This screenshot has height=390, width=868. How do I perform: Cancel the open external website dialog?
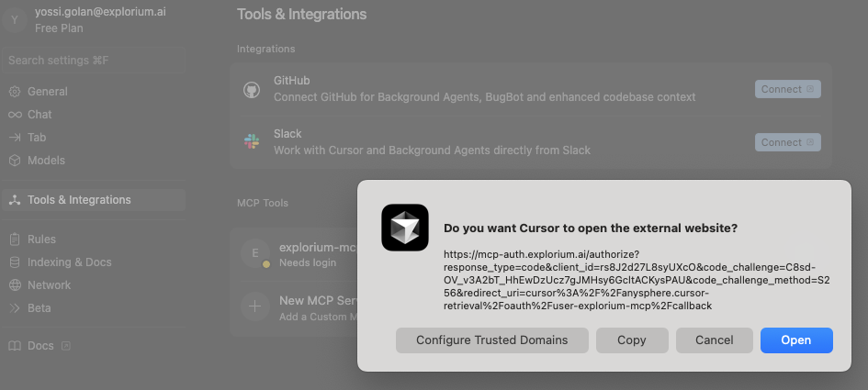coord(714,340)
